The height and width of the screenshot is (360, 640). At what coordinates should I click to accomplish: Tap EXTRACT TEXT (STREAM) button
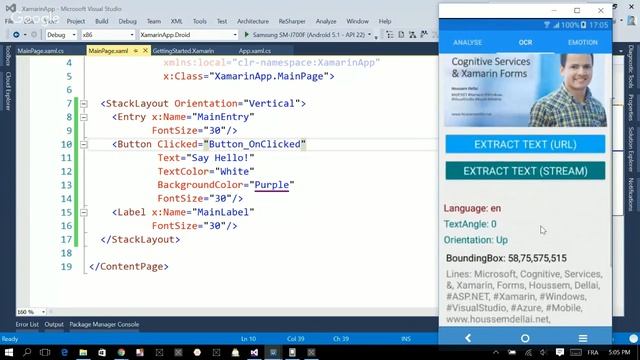(x=525, y=171)
